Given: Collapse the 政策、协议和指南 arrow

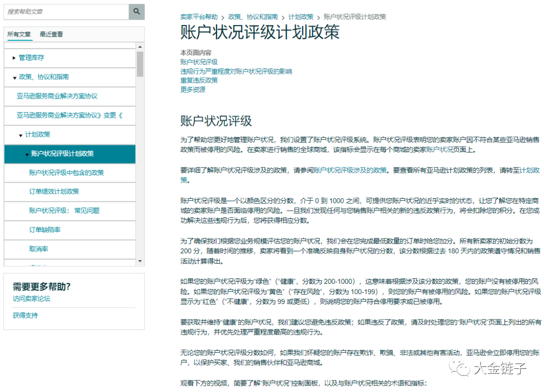Looking at the screenshot, I should tap(15, 77).
